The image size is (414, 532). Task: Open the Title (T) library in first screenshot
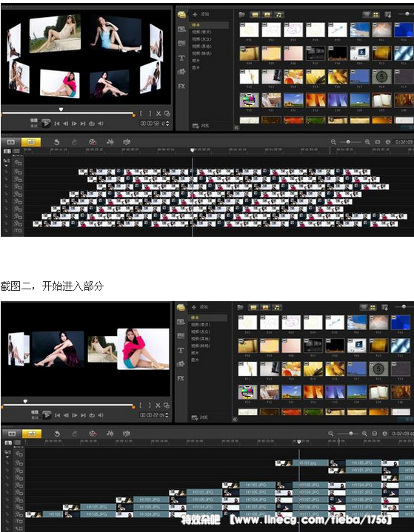pyautogui.click(x=181, y=58)
